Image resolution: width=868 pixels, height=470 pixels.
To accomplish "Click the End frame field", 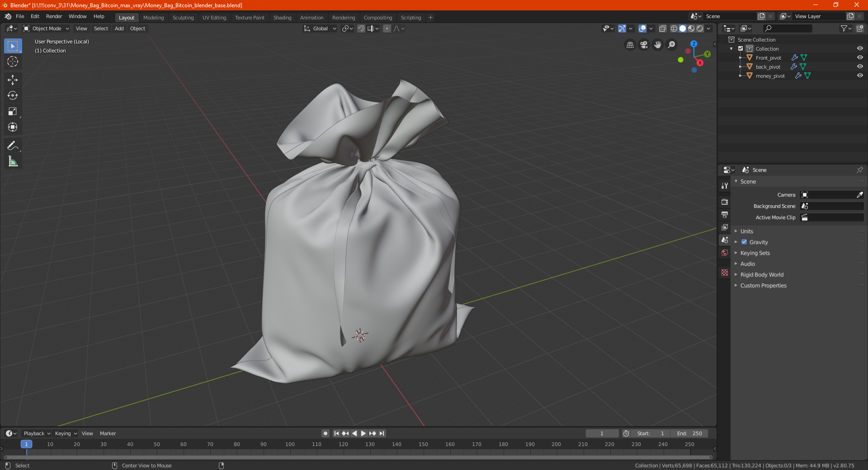I will (689, 433).
